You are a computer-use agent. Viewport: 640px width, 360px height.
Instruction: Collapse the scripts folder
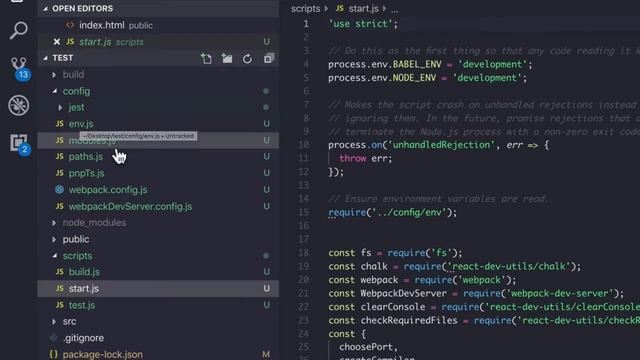[54, 256]
